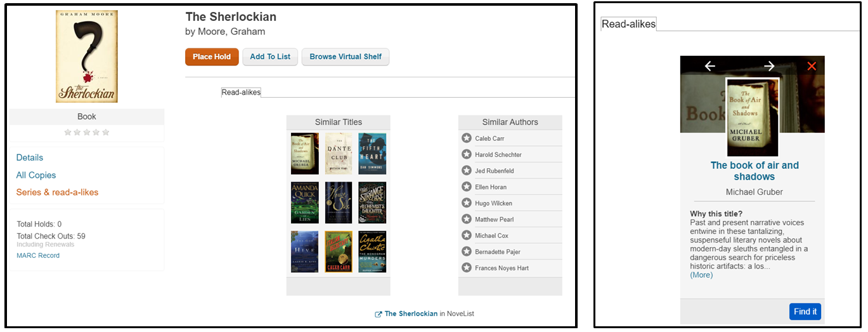Click the star icon beside Caleb Carr
The image size is (868, 332).
click(x=467, y=138)
